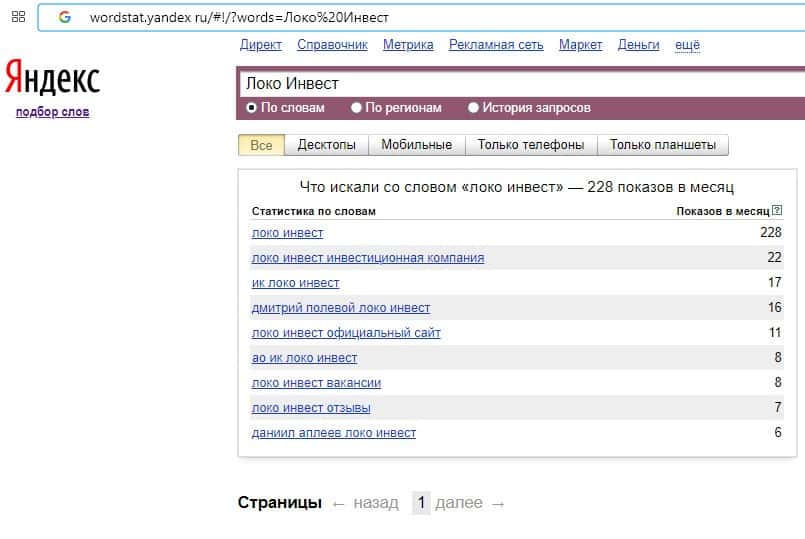Switch to the 'Десктопы' tab
805x539 pixels.
click(326, 145)
